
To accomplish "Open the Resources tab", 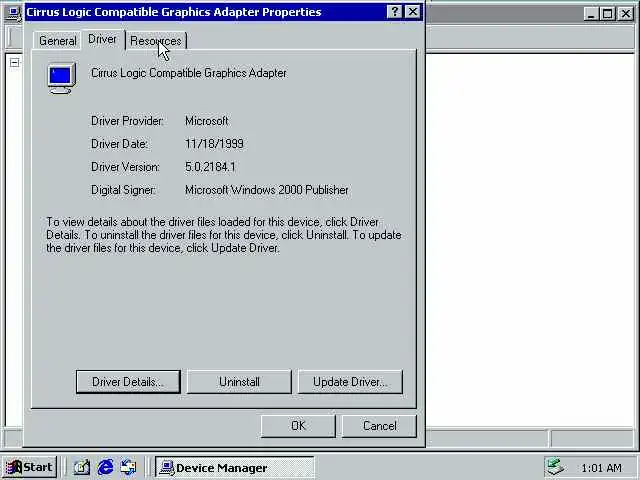I will [156, 41].
